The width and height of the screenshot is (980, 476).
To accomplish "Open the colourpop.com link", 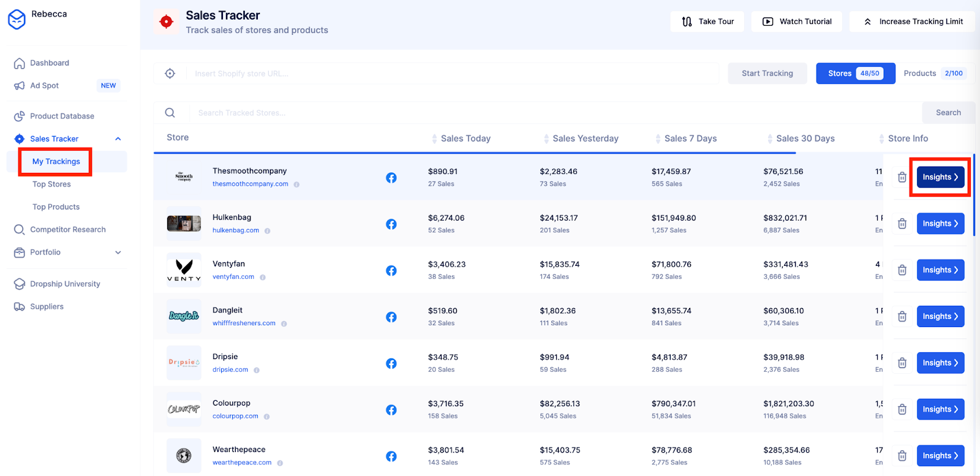I will [235, 417].
